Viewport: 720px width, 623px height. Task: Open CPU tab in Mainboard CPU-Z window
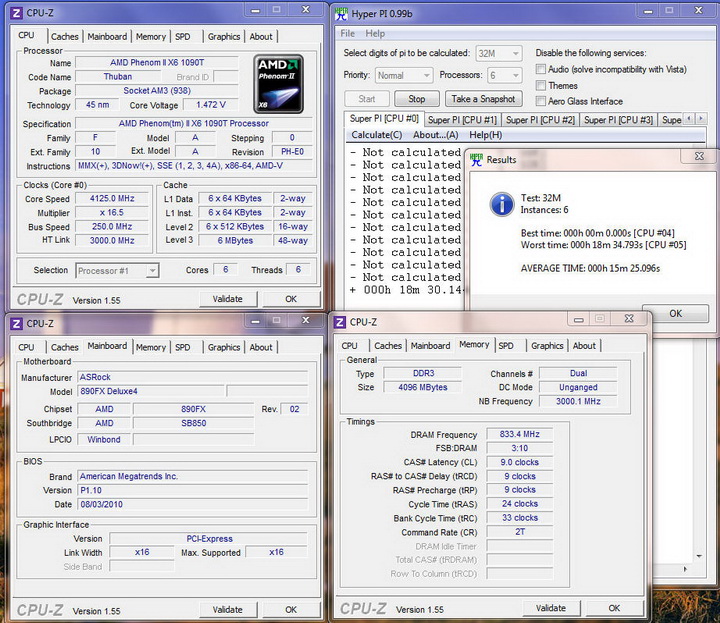coord(26,347)
